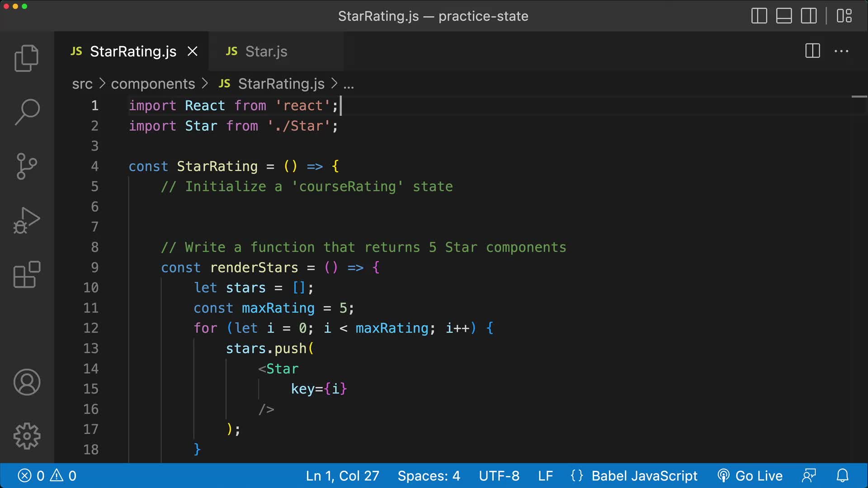Image resolution: width=868 pixels, height=488 pixels.
Task: Open the Search panel
Action: click(26, 112)
